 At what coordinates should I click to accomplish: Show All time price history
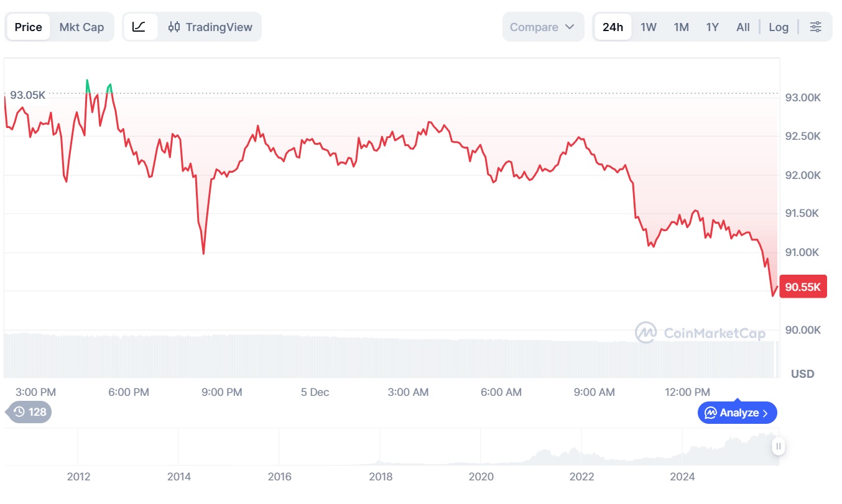coord(743,27)
